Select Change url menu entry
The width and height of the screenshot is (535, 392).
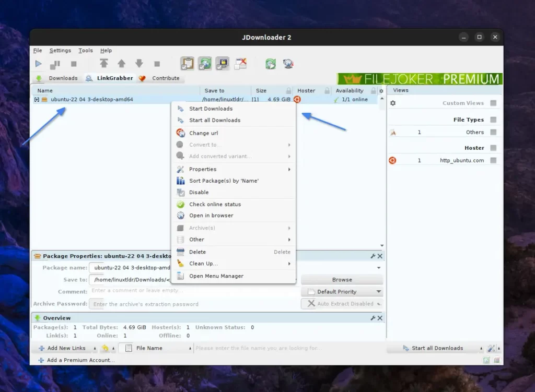click(234, 133)
